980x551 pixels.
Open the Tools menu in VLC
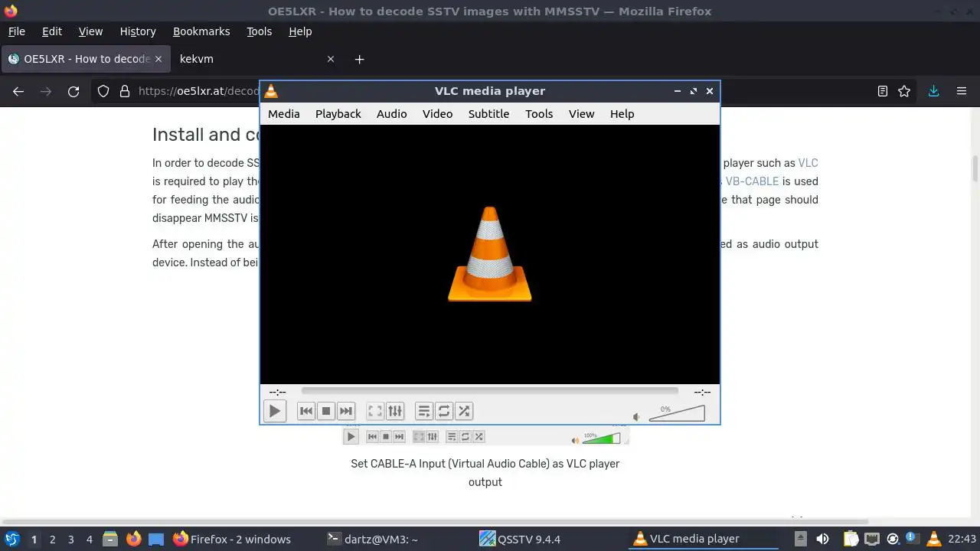pos(539,113)
